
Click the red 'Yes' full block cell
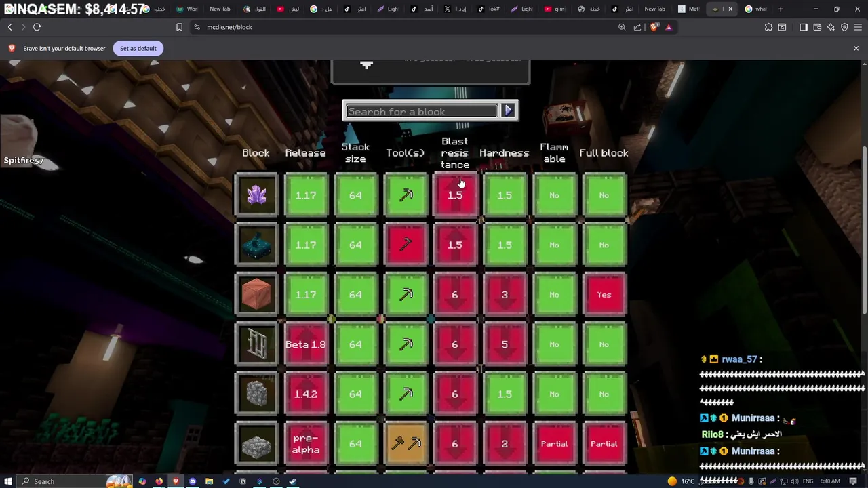(604, 295)
